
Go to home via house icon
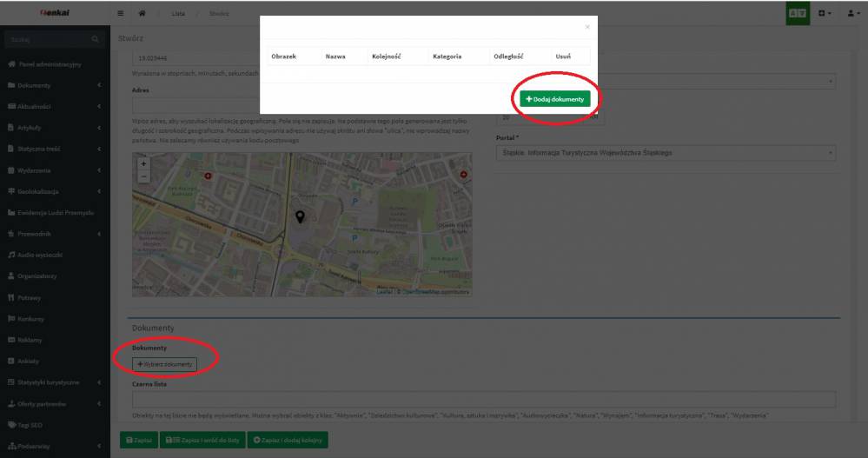(142, 13)
